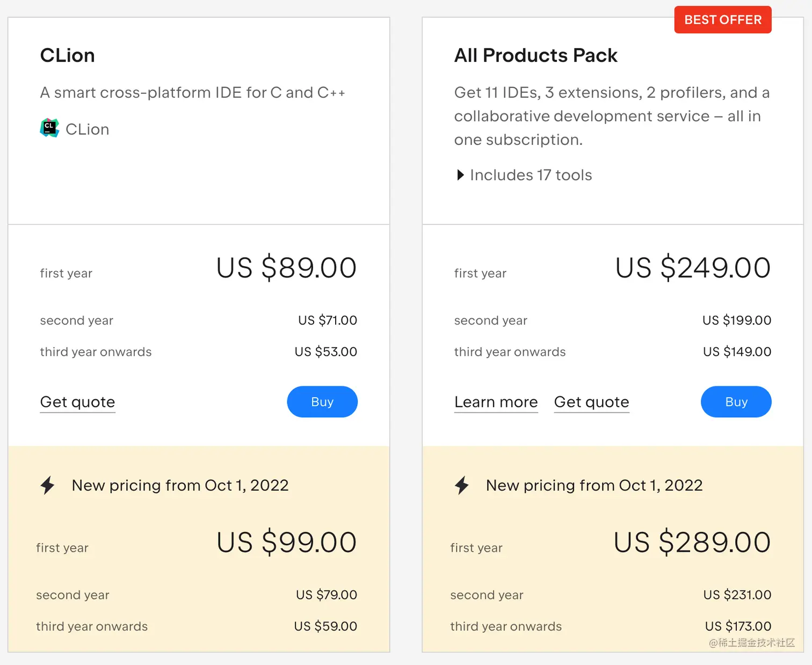Click the new CLion price US $99.00
Screen dimensions: 812x665
(x=286, y=542)
